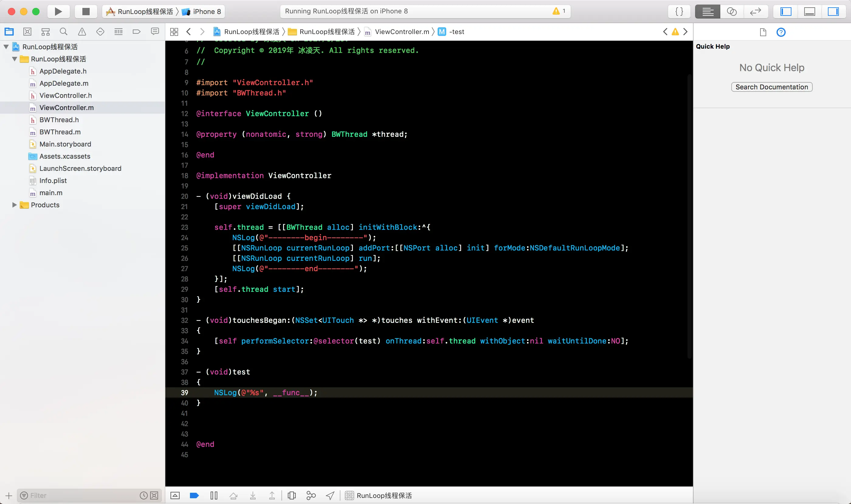Open the Find navigator magnifier icon

[x=64, y=32]
